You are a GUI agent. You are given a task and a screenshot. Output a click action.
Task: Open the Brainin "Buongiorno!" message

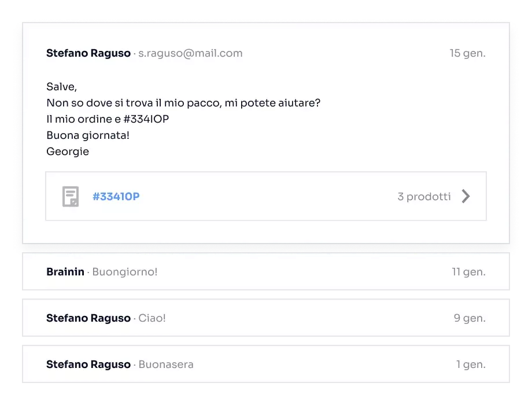pyautogui.click(x=266, y=271)
